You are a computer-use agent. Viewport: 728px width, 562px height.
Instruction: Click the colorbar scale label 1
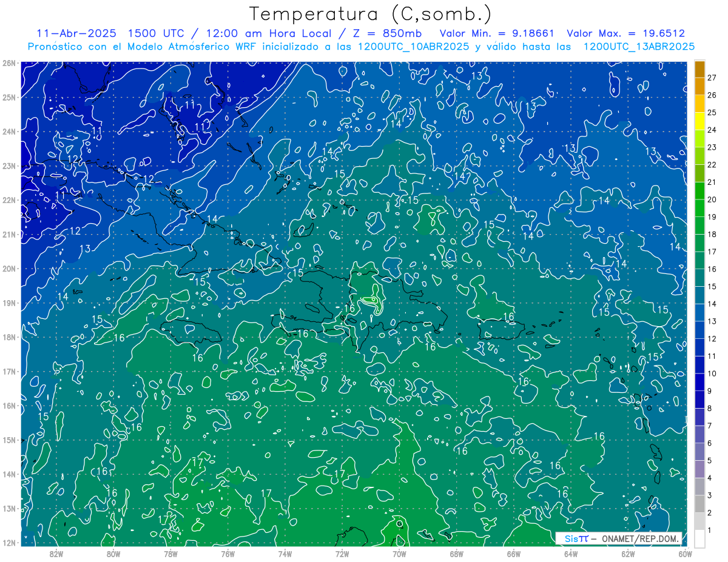click(x=710, y=530)
